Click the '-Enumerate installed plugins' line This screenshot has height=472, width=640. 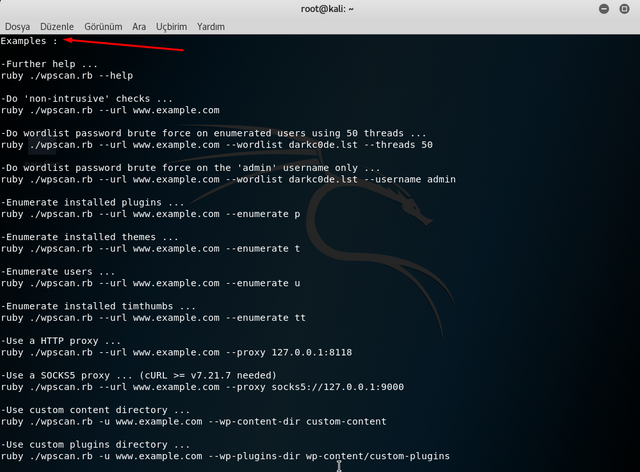click(x=92, y=203)
